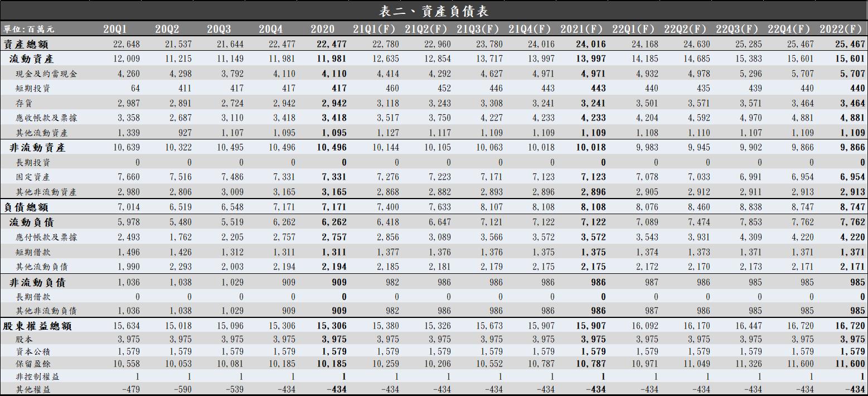Select the 20Q1 column header
Image resolution: width=868 pixels, height=396 pixels.
click(115, 29)
